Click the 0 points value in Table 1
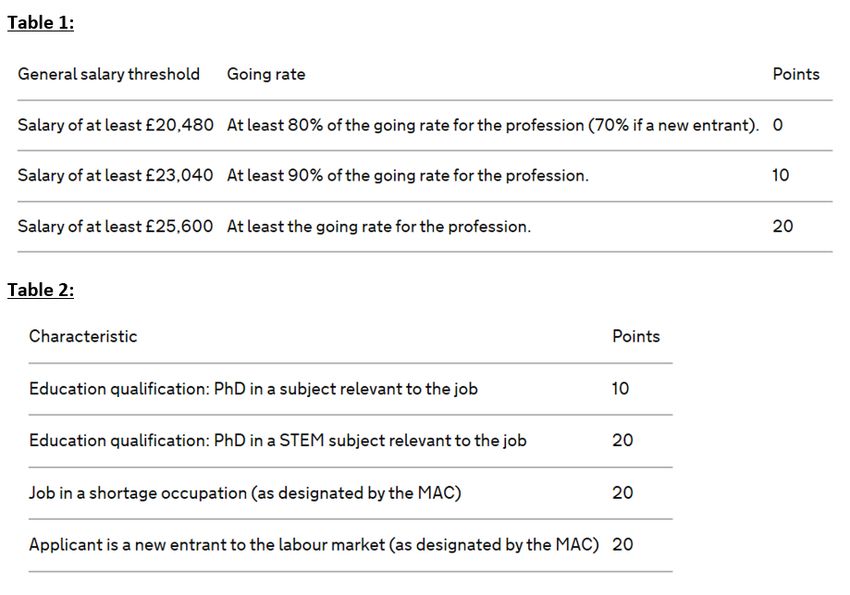This screenshot has width=850, height=595. pyautogui.click(x=778, y=125)
